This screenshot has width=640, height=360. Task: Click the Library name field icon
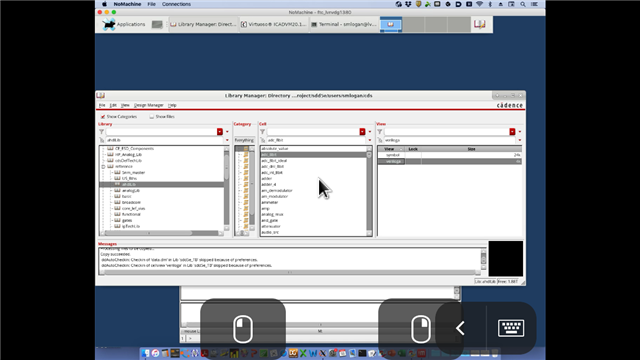102,140
